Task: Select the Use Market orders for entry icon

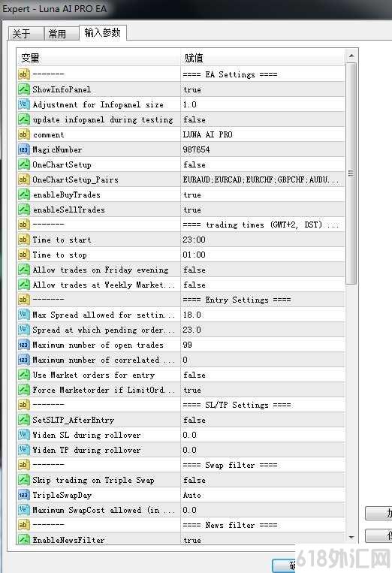Action: pos(24,375)
